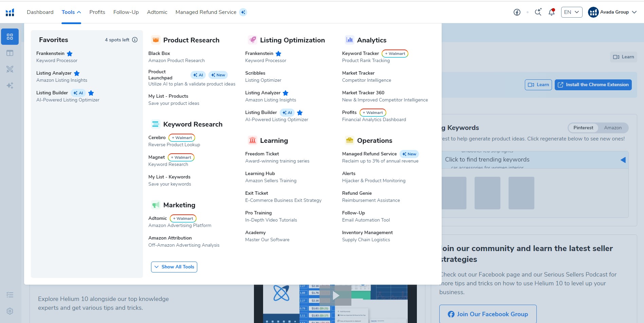Expand the Avada Group account menu
This screenshot has width=644, height=323.
point(613,12)
